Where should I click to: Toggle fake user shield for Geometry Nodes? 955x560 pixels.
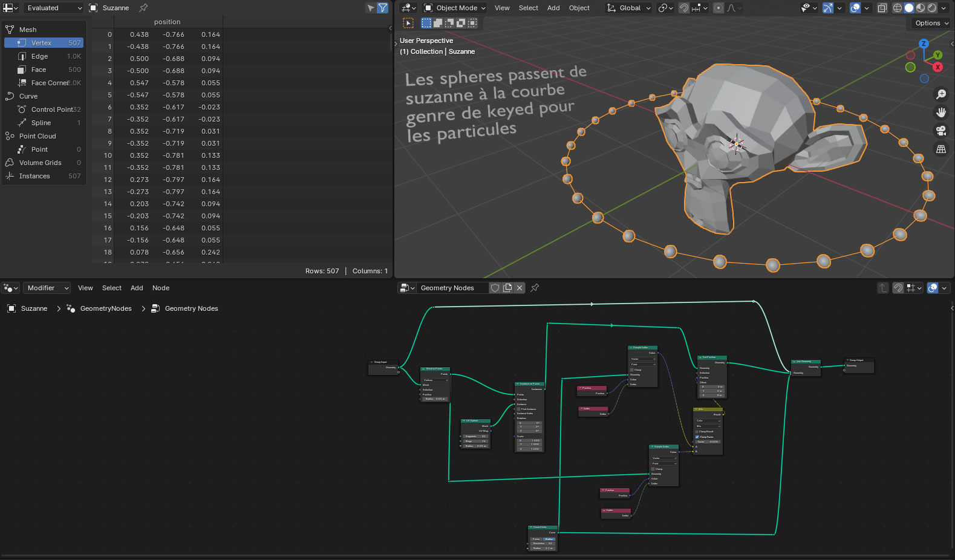point(495,288)
